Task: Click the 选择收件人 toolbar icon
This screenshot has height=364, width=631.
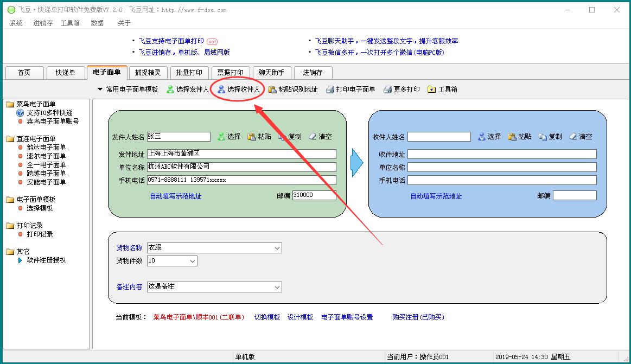Action: point(221,90)
